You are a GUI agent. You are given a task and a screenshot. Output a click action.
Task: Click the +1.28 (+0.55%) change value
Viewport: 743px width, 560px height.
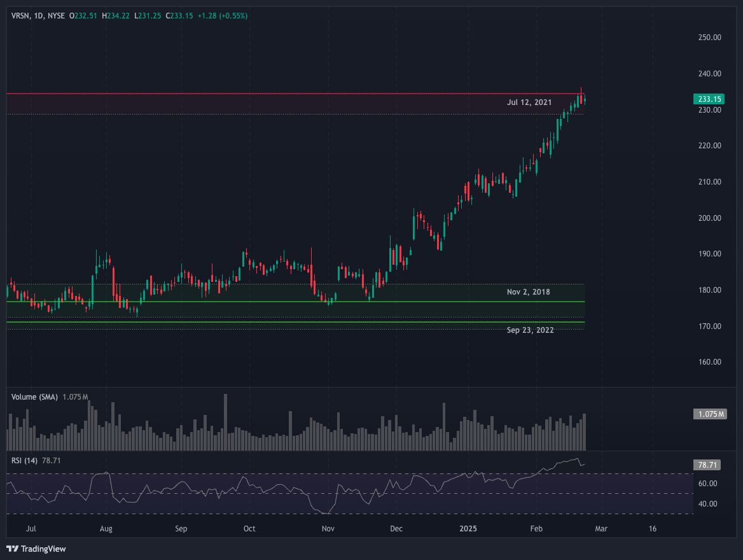tap(222, 16)
